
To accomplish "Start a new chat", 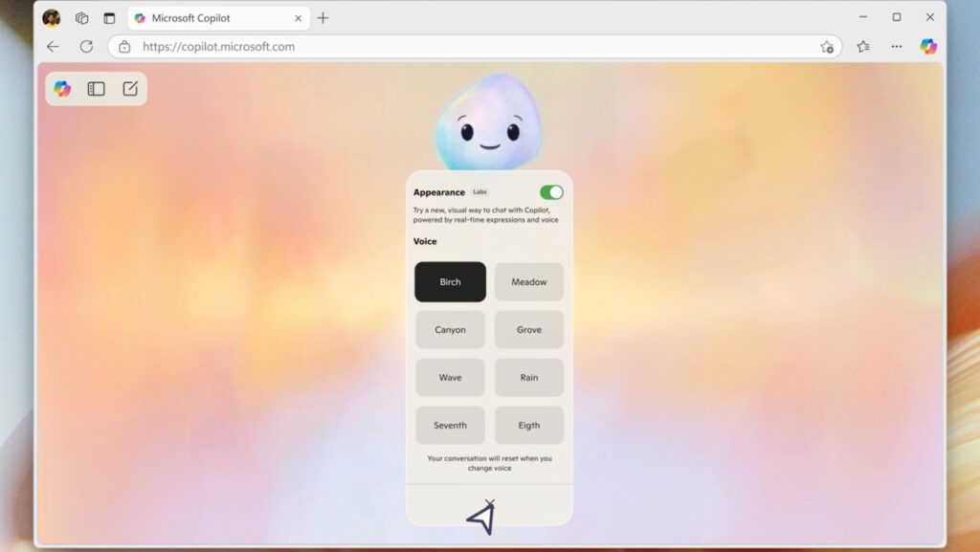I will click(x=130, y=89).
